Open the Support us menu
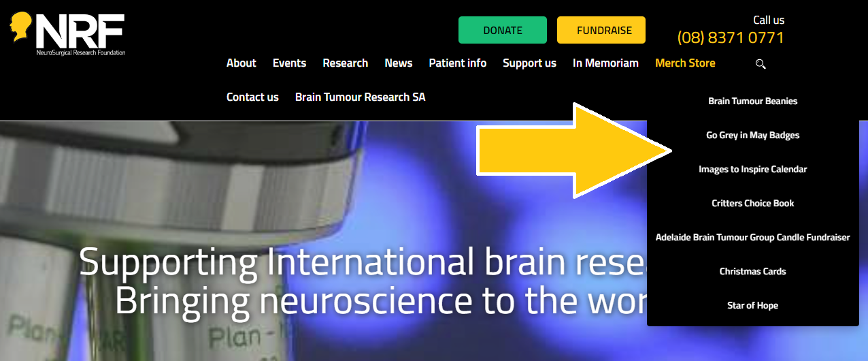This screenshot has height=361, width=868. [529, 63]
